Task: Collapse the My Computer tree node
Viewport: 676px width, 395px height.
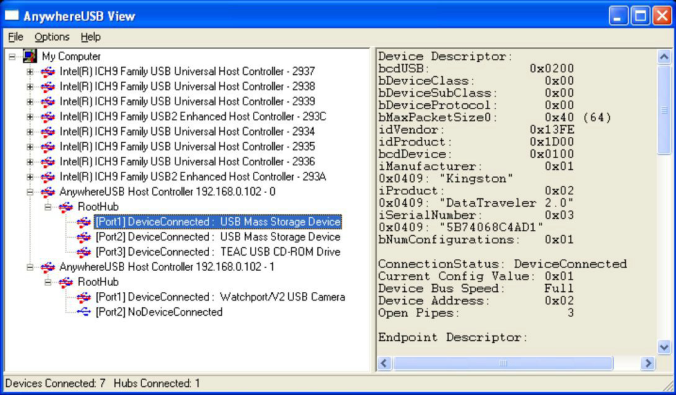Action: (12, 56)
